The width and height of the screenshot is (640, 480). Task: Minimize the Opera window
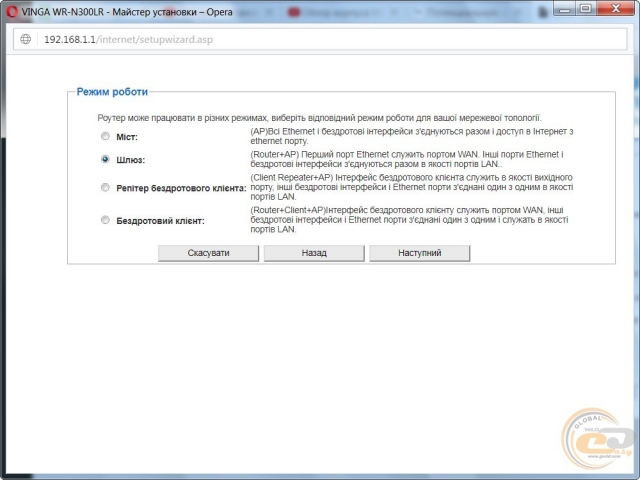pos(564,9)
